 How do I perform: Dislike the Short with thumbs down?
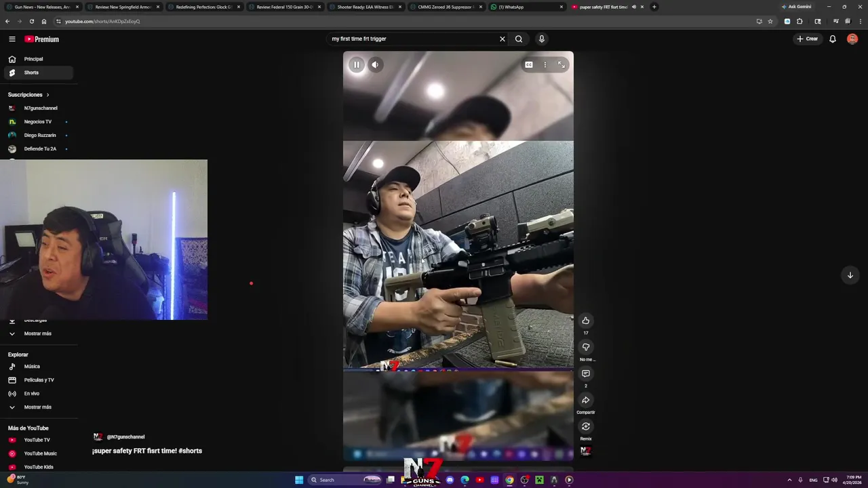[x=586, y=347]
